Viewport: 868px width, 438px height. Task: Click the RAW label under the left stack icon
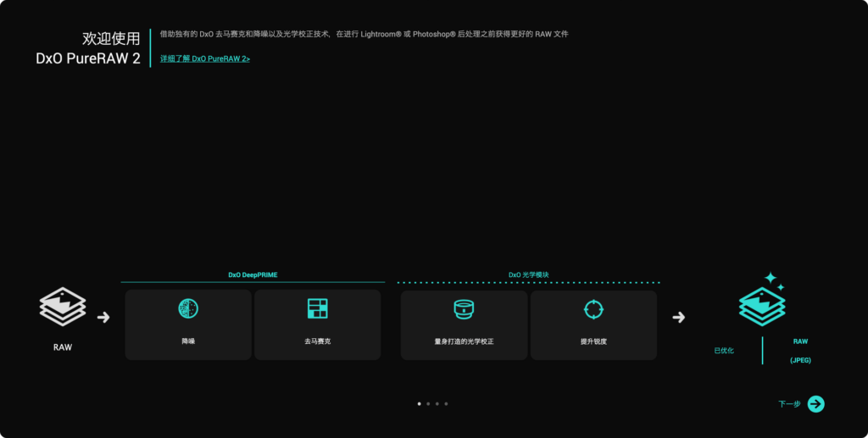pyautogui.click(x=63, y=348)
